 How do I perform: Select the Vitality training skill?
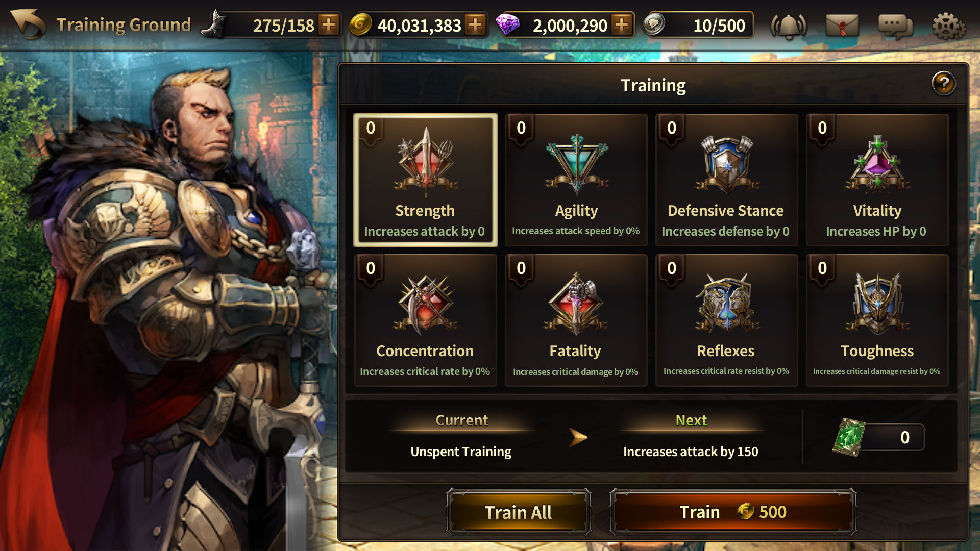tap(877, 180)
